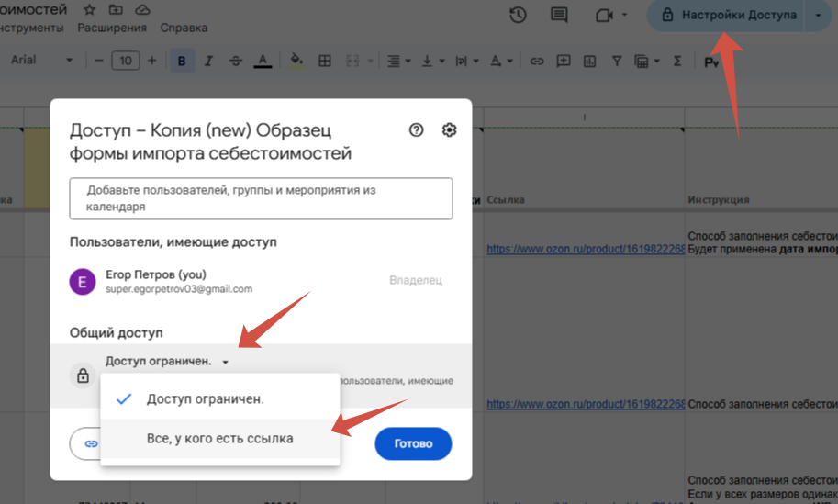This screenshot has height=504, width=838.
Task: Increase font size with the plus button
Action: click(151, 61)
